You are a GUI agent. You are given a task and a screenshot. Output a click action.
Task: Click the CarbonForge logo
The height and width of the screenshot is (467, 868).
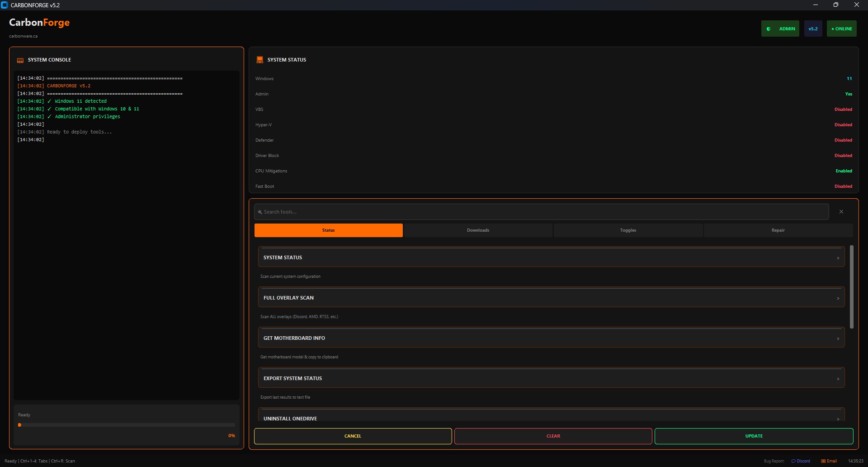(x=39, y=22)
